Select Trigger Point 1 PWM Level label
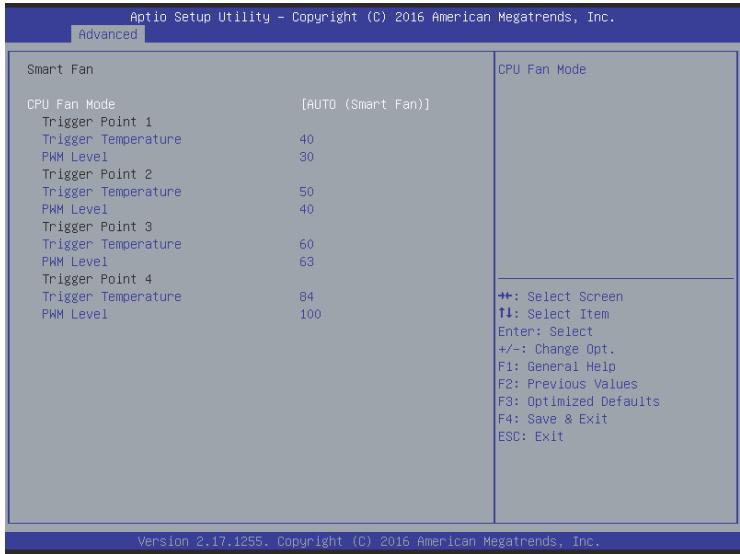 (75, 157)
